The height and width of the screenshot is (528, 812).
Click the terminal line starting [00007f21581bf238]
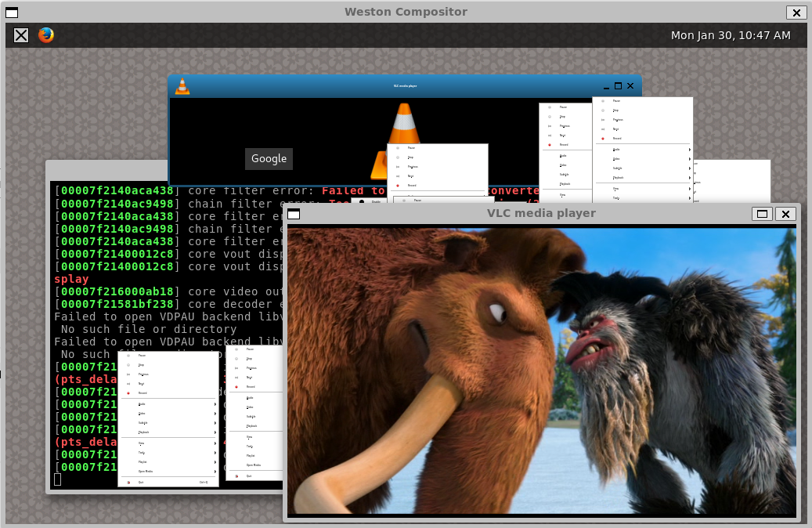[x=169, y=304]
